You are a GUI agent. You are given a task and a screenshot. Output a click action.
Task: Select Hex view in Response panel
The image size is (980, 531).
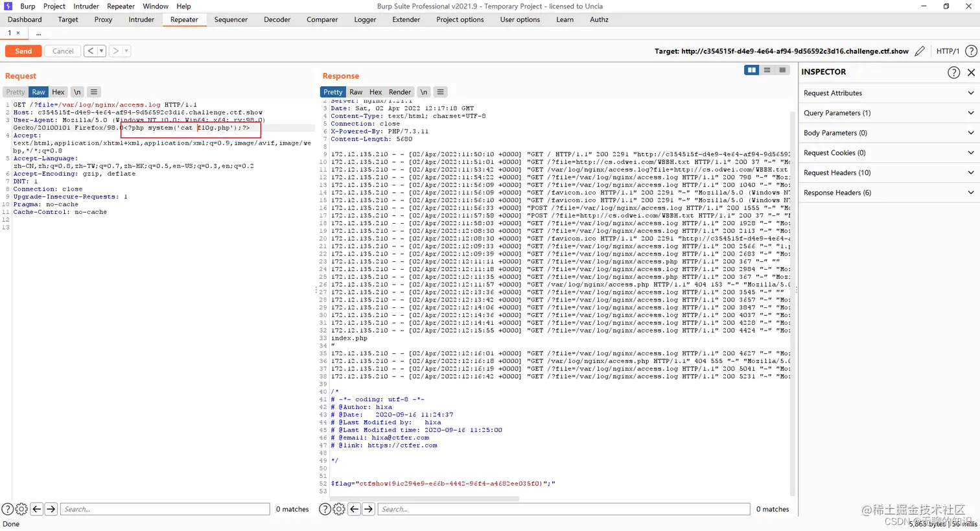tap(376, 92)
